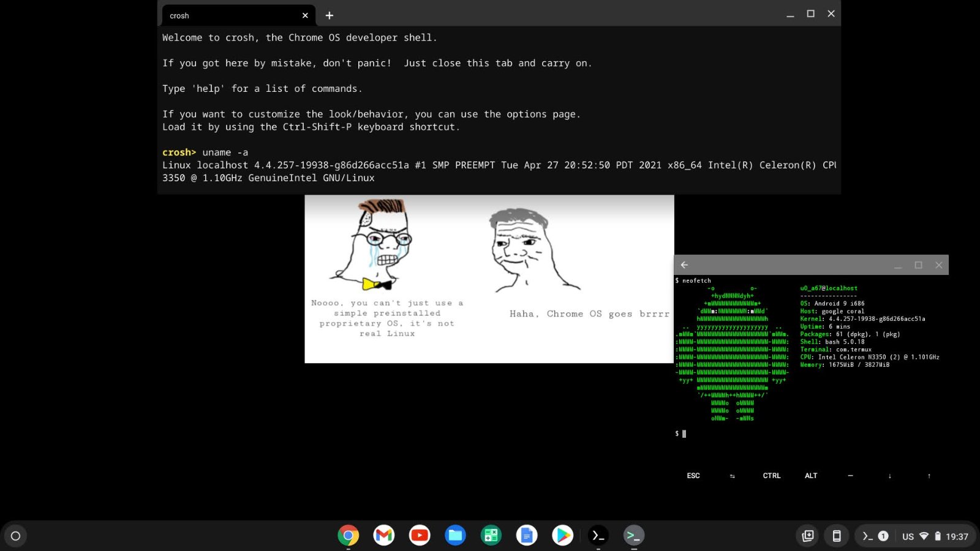This screenshot has width=980, height=551.
Task: Click the 'Host: google coral' line
Action: tap(832, 311)
